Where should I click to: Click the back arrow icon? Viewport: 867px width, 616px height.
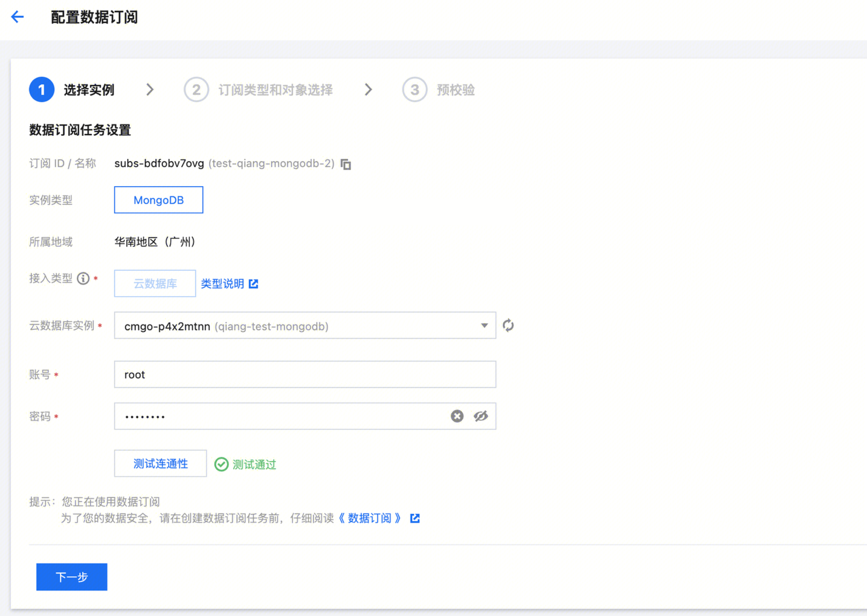pos(18,17)
